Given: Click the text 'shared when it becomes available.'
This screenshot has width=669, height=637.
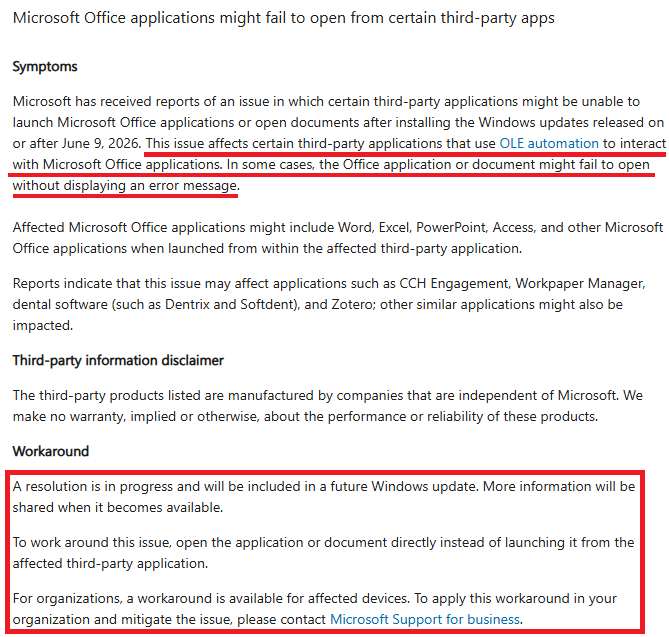Looking at the screenshot, I should pyautogui.click(x=118, y=507).
